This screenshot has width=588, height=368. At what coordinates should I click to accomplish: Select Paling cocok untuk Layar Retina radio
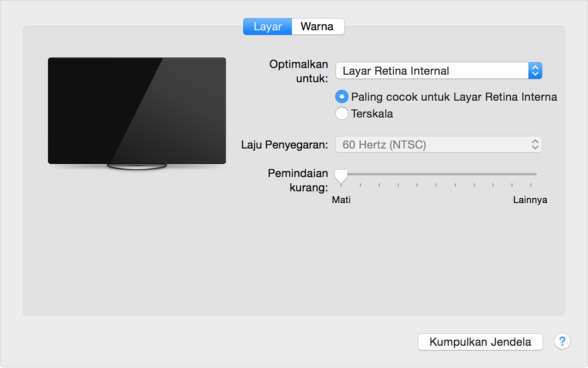[342, 97]
